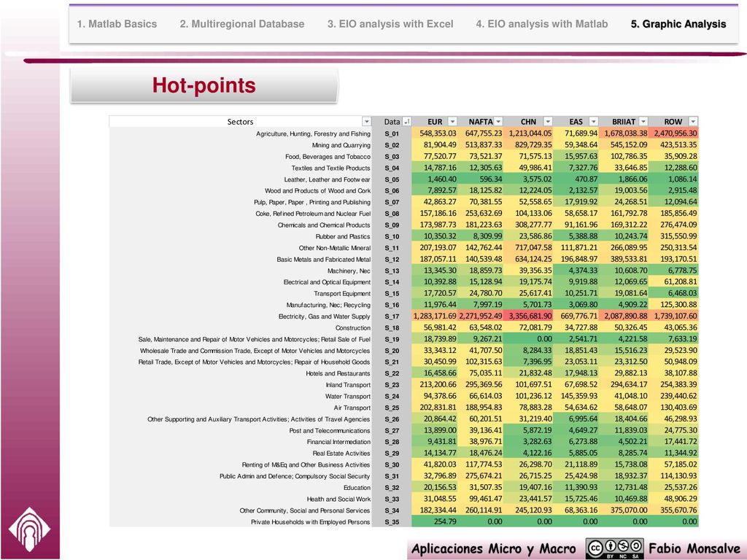
Task: Select Hotels and Restaurants label
Action: point(338,374)
